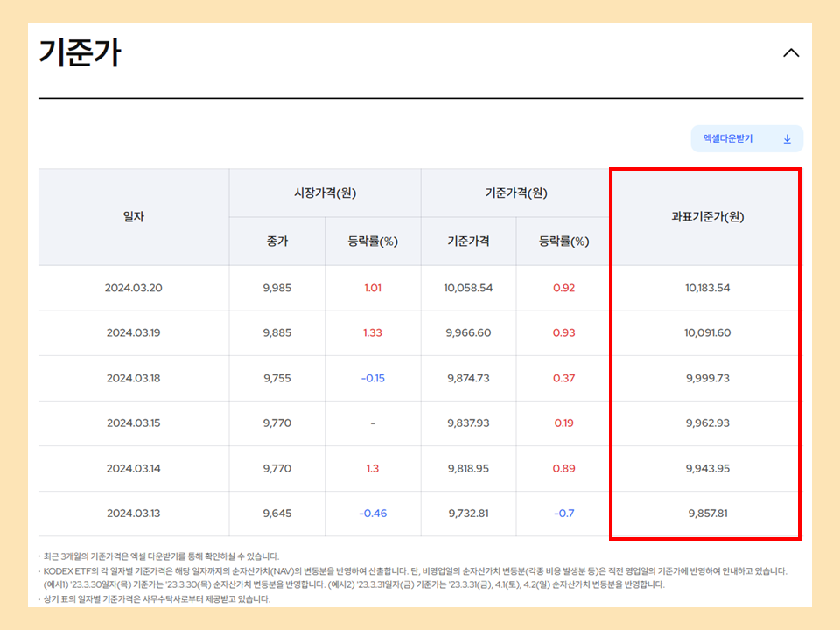Viewport: 840px width, 630px height.
Task: Select the blue -0.15 change rate value
Action: pyautogui.click(x=373, y=378)
